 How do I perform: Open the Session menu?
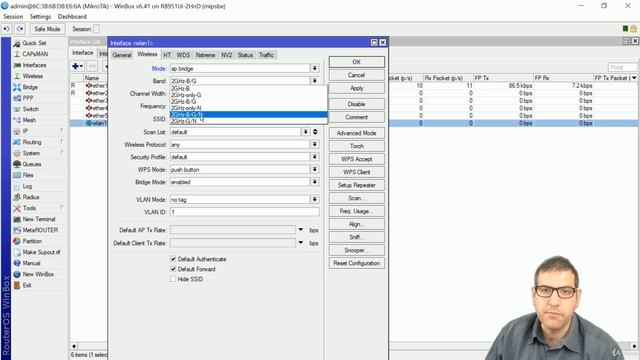pos(13,17)
